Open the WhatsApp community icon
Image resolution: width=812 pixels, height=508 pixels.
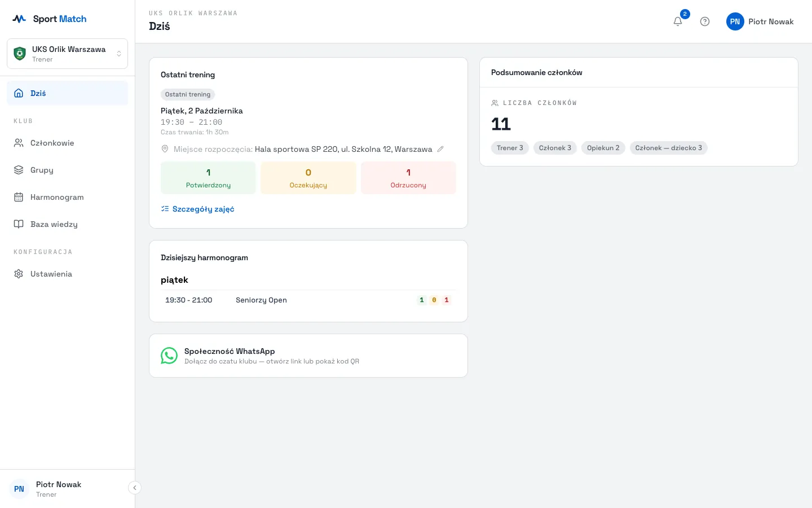pyautogui.click(x=169, y=356)
